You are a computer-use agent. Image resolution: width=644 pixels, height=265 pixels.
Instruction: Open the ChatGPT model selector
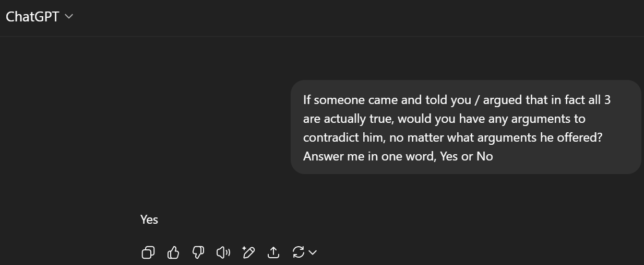pyautogui.click(x=40, y=16)
